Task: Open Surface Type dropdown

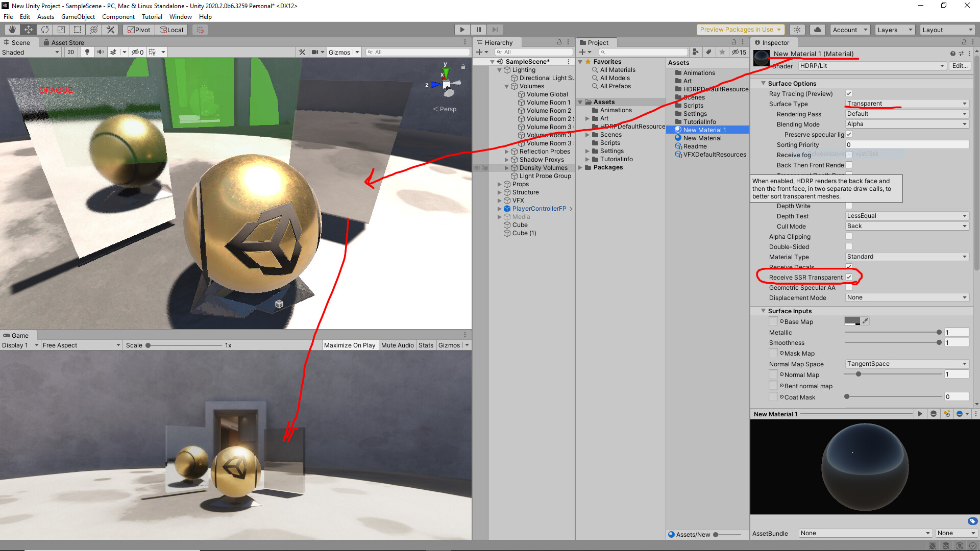Action: click(x=906, y=104)
